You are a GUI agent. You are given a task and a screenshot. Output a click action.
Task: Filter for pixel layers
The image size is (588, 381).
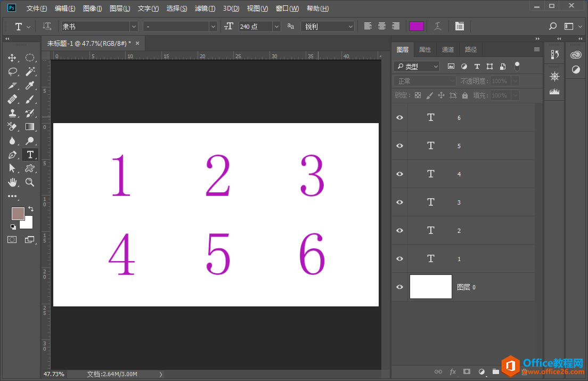tap(451, 67)
